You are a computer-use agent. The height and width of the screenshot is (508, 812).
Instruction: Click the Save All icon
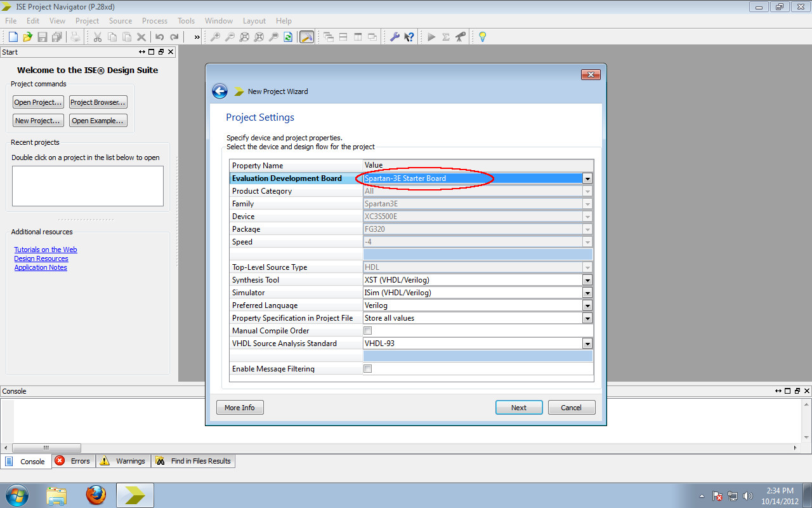click(x=57, y=36)
